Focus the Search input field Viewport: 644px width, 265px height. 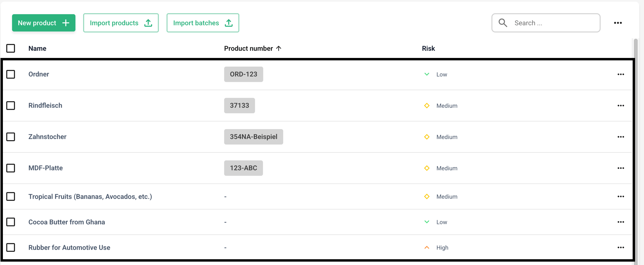[546, 23]
